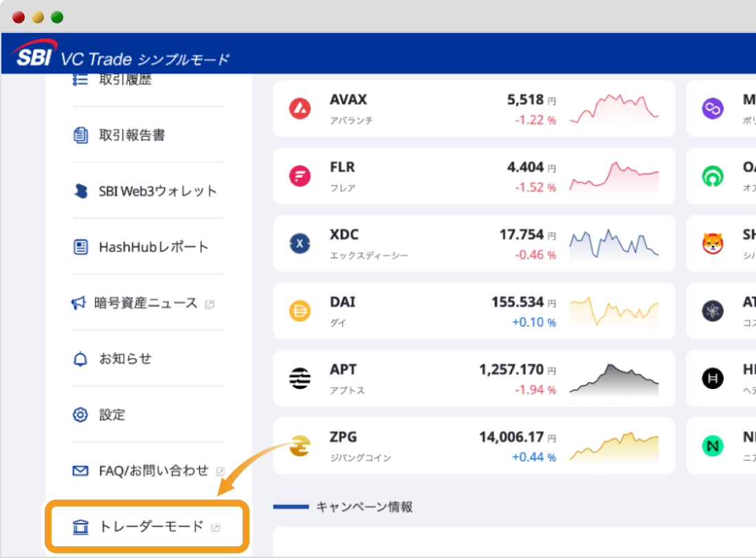Open 取引履歴 in the sidebar
The width and height of the screenshot is (756, 558).
pyautogui.click(x=124, y=80)
